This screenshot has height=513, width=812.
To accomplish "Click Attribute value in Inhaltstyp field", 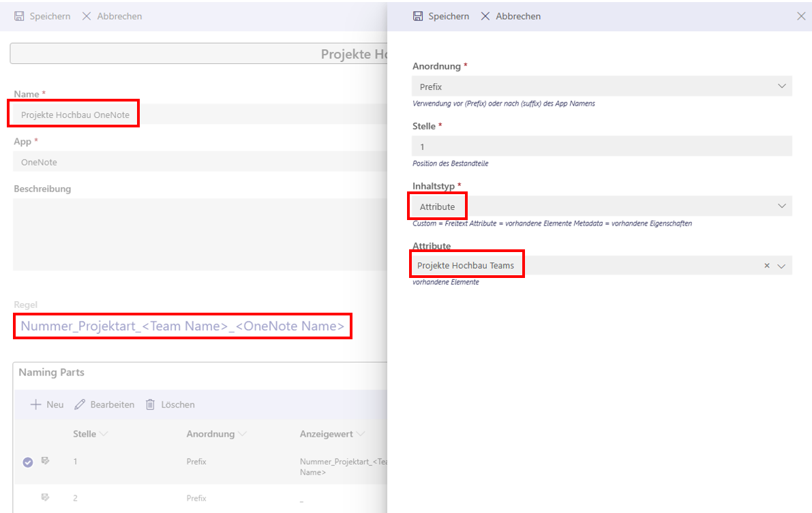I will tap(437, 206).
